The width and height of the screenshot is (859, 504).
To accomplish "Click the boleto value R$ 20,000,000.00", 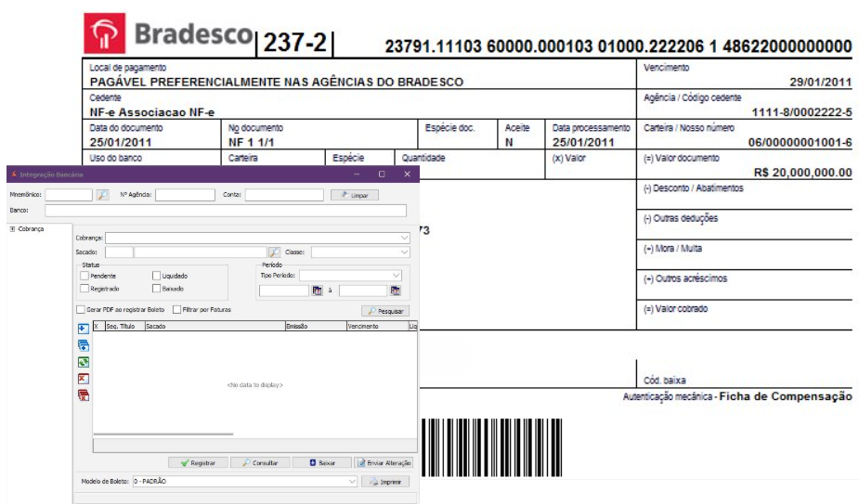I will [802, 173].
